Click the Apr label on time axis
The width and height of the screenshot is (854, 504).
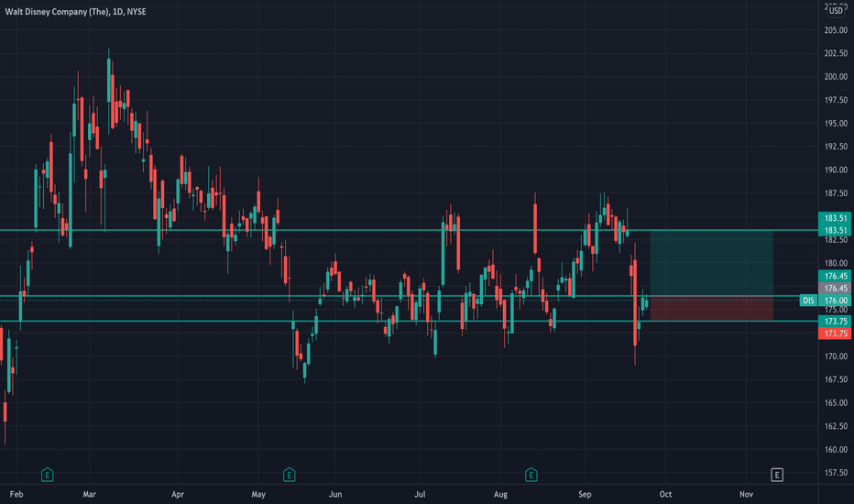pyautogui.click(x=178, y=494)
